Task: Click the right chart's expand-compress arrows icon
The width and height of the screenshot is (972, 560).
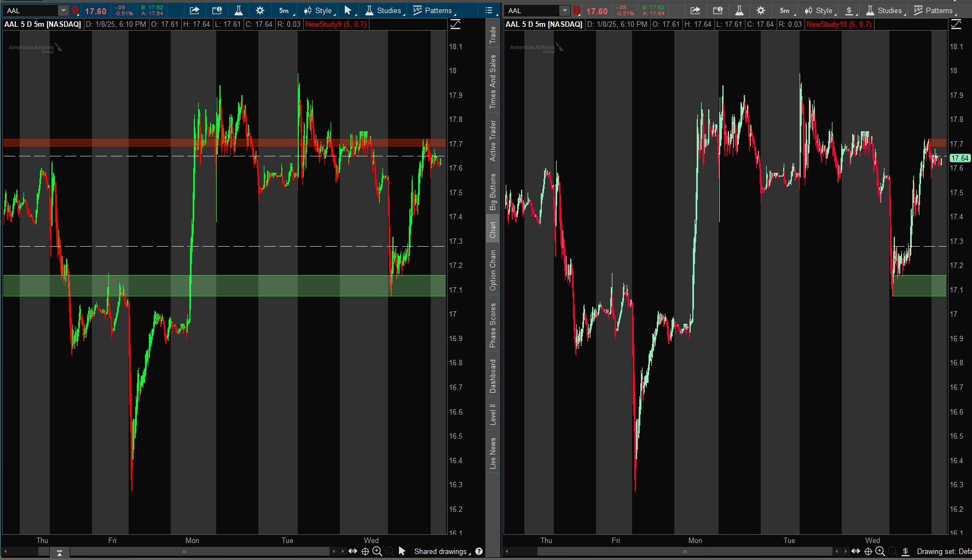Action: (x=855, y=551)
